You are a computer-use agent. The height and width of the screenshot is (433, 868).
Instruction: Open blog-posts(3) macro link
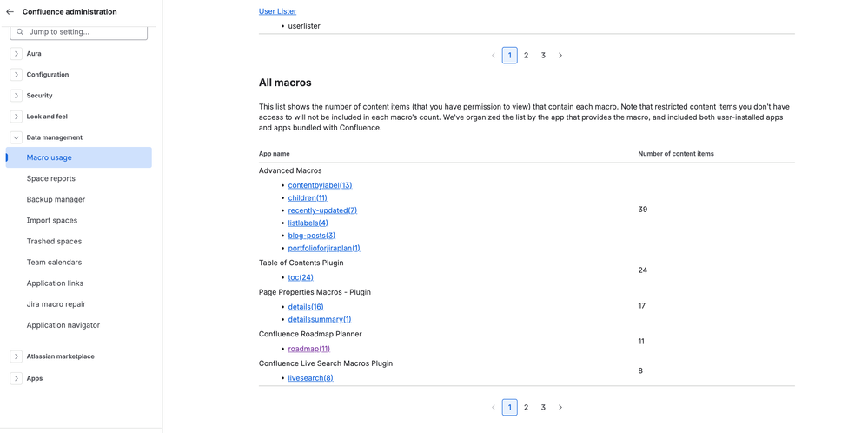[x=312, y=236]
